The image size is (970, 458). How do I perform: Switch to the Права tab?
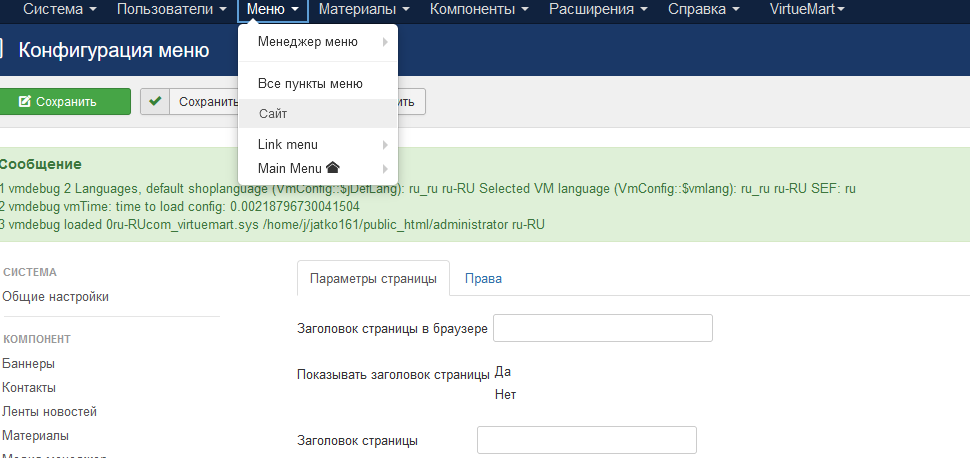tap(483, 279)
